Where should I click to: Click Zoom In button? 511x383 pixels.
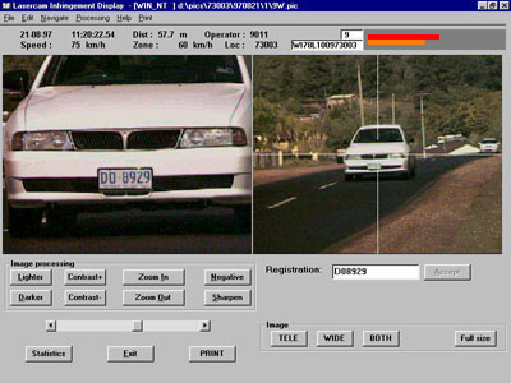click(x=153, y=277)
